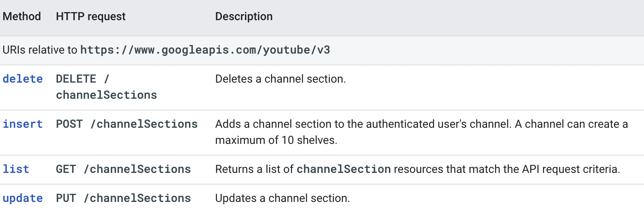Click the "URIs relative to" label
The image size is (644, 212).
40,50
